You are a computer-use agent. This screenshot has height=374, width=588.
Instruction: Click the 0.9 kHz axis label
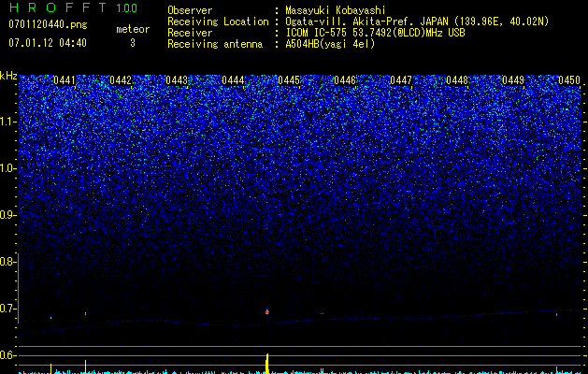(x=7, y=215)
